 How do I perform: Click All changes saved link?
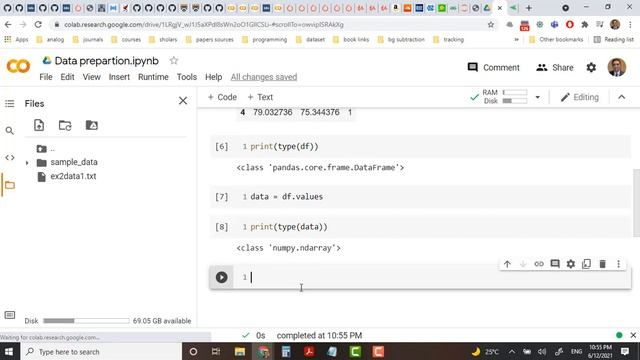point(264,77)
